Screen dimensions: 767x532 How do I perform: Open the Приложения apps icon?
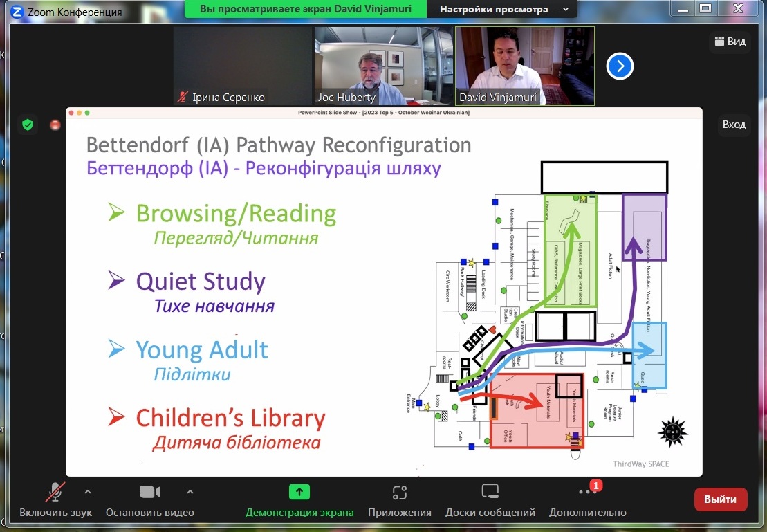pyautogui.click(x=399, y=493)
